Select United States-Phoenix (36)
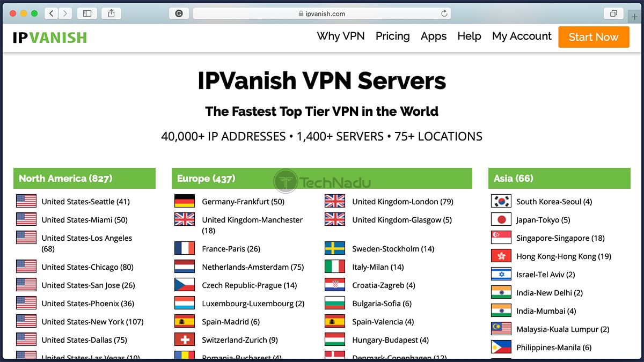The height and width of the screenshot is (362, 644). point(88,304)
